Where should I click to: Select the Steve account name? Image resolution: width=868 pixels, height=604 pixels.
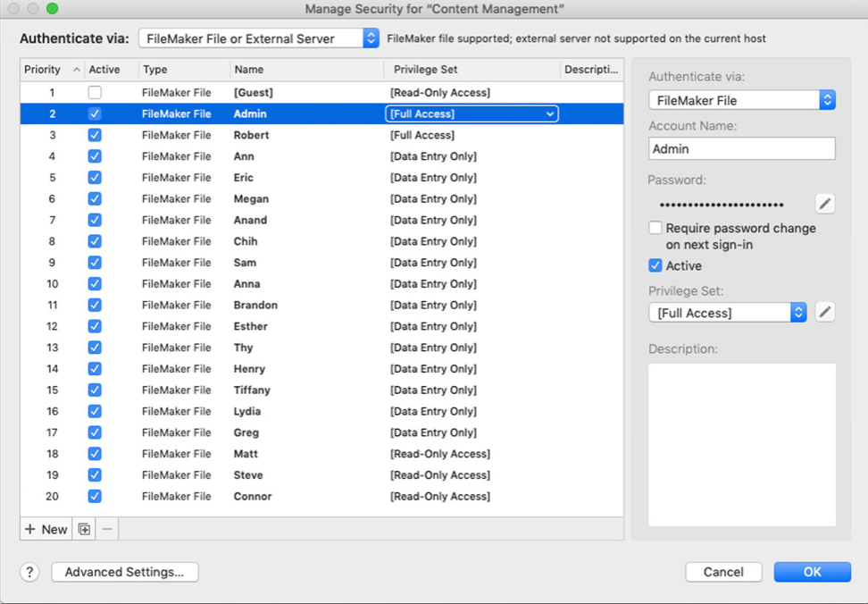pos(248,475)
